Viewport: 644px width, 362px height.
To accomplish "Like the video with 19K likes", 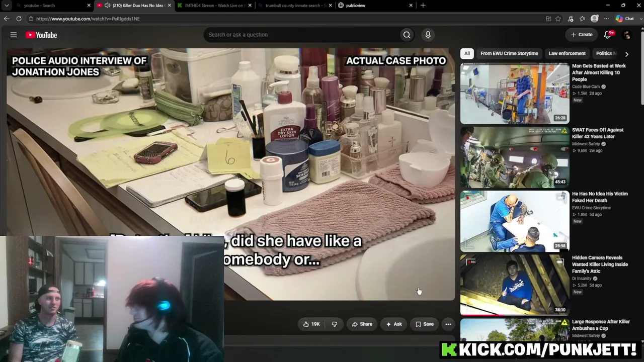I will pyautogui.click(x=311, y=324).
